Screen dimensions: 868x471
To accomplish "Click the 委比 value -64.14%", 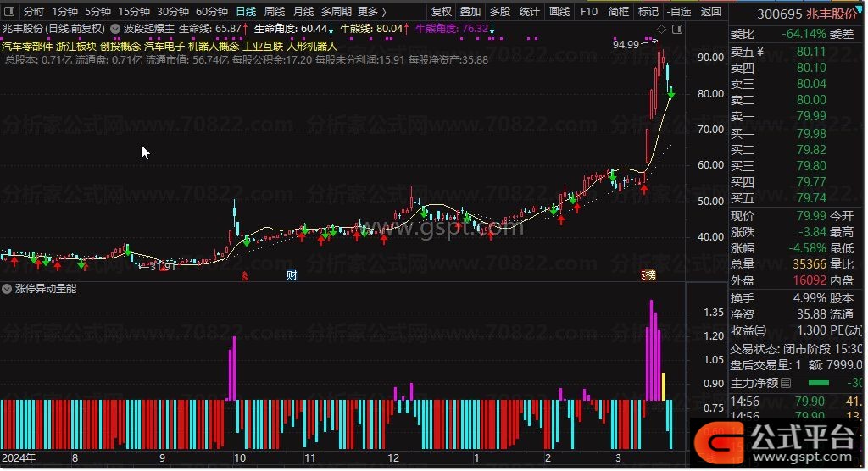I will pos(804,34).
